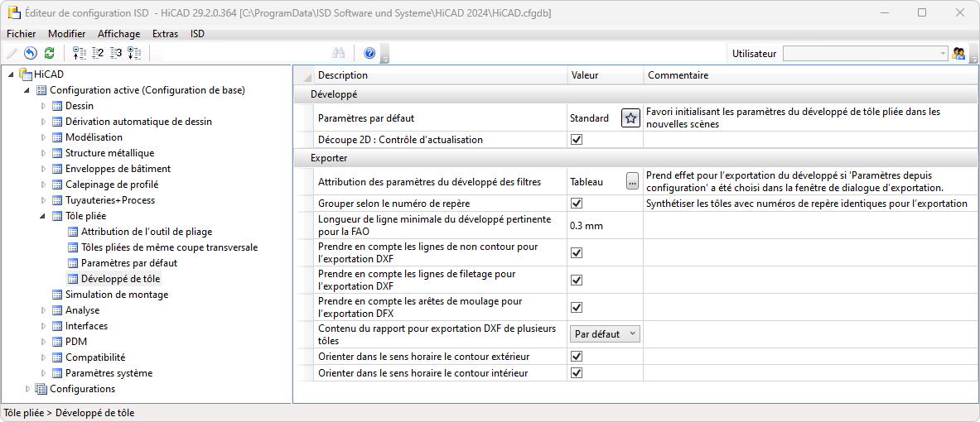Disable Orienter dans le sens horaire contour intérieur
Viewport: 980px width, 422px height.
pos(577,373)
